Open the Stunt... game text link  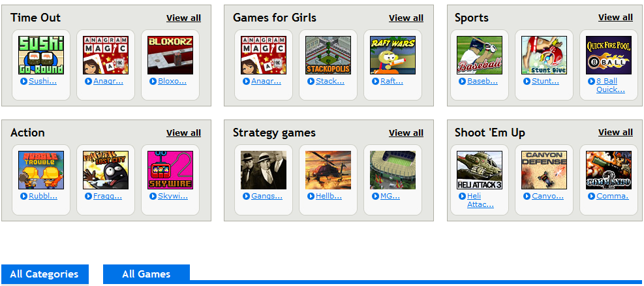coord(545,82)
